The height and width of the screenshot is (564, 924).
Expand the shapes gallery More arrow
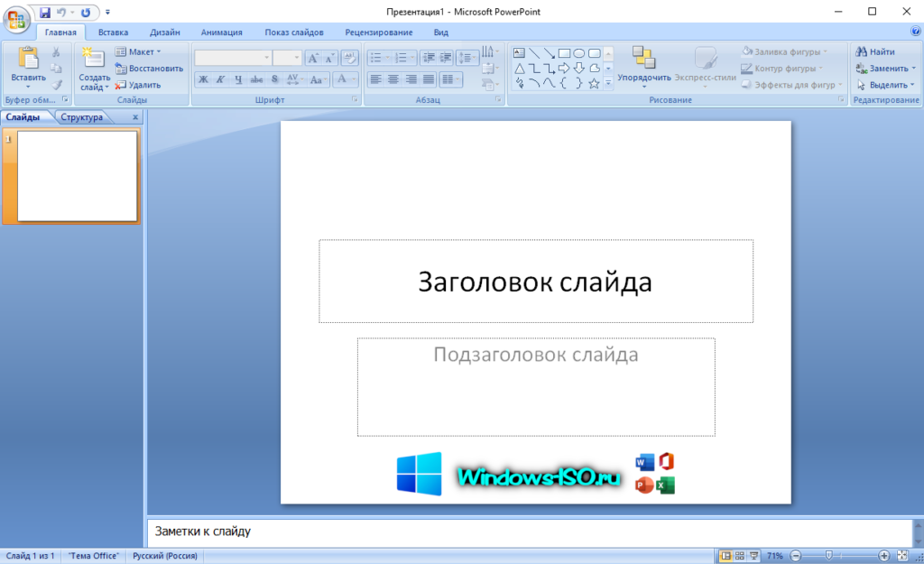coord(608,84)
